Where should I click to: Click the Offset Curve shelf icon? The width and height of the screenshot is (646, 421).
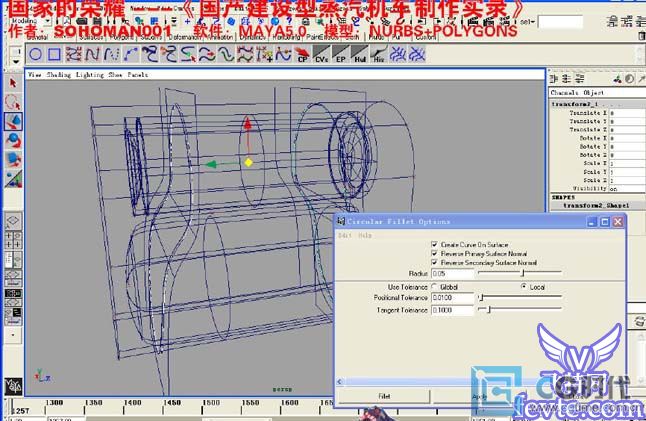tap(207, 54)
